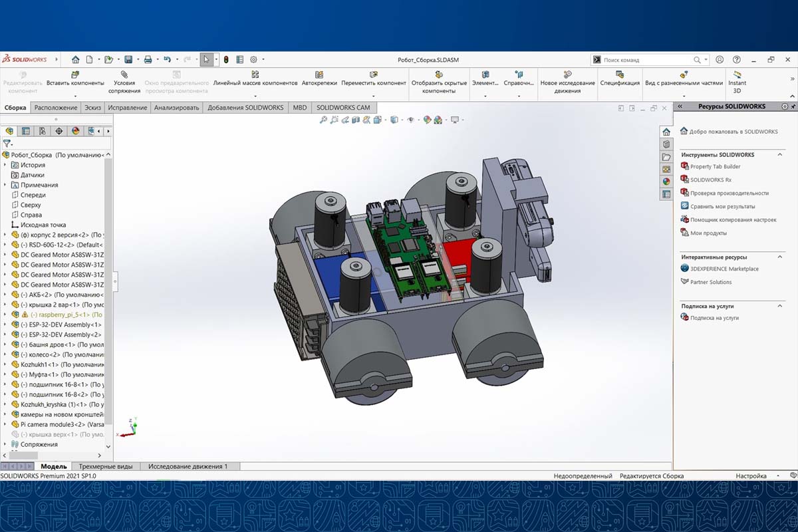This screenshot has width=798, height=532.
Task: Pin the Ресурсы SOLIDWORKS task pane
Action: [793, 106]
